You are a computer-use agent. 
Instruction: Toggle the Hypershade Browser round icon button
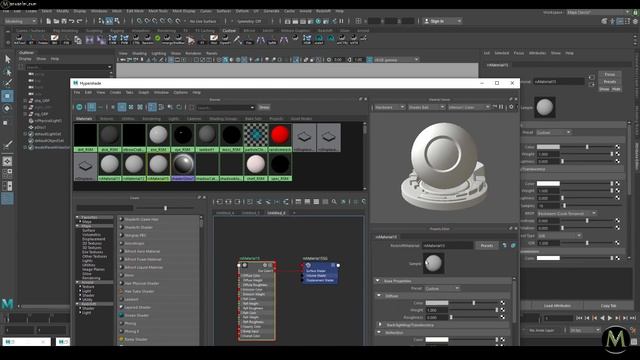(79, 107)
